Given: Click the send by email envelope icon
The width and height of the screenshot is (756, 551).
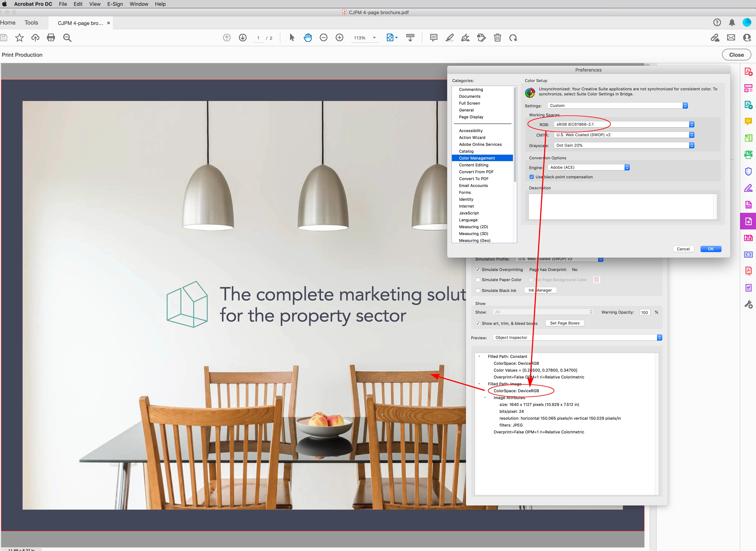Looking at the screenshot, I should (x=731, y=38).
